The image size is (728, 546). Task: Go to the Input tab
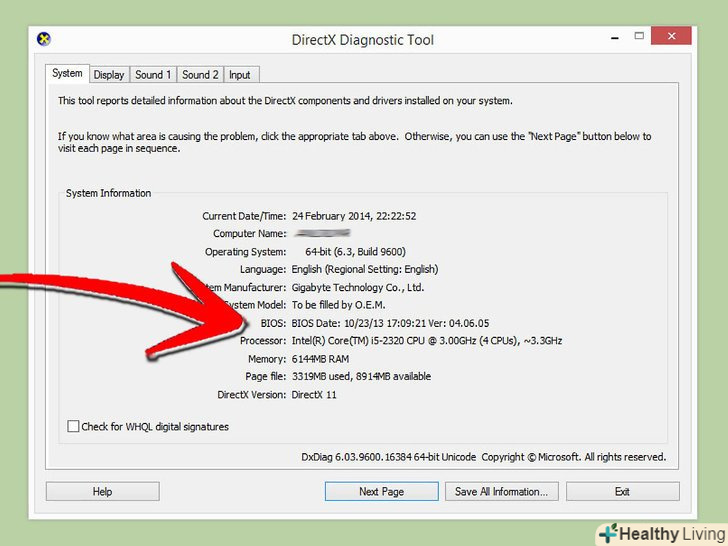(x=240, y=75)
